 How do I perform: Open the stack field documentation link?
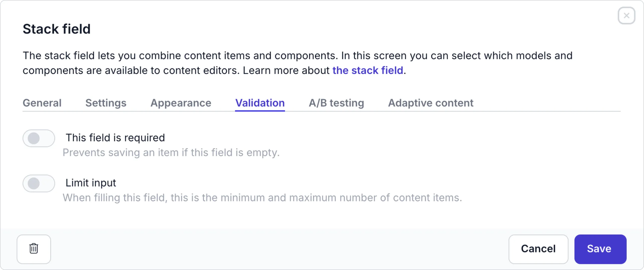click(x=368, y=70)
